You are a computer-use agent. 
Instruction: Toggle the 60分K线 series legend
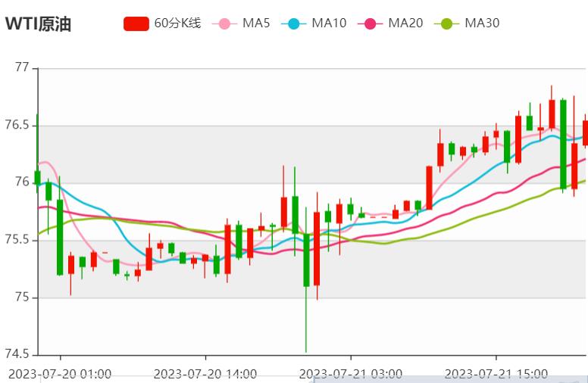pyautogui.click(x=177, y=23)
